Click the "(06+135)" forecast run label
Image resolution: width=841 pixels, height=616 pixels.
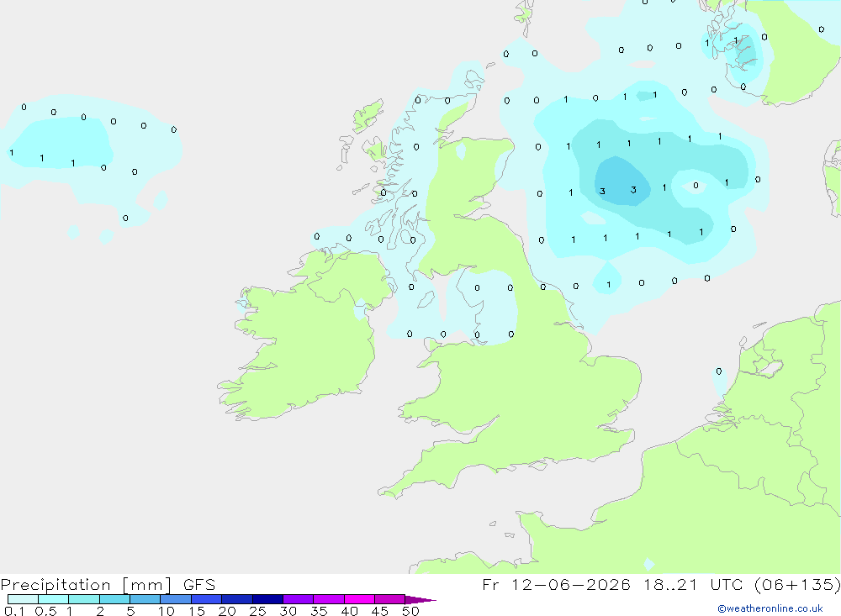(x=797, y=585)
